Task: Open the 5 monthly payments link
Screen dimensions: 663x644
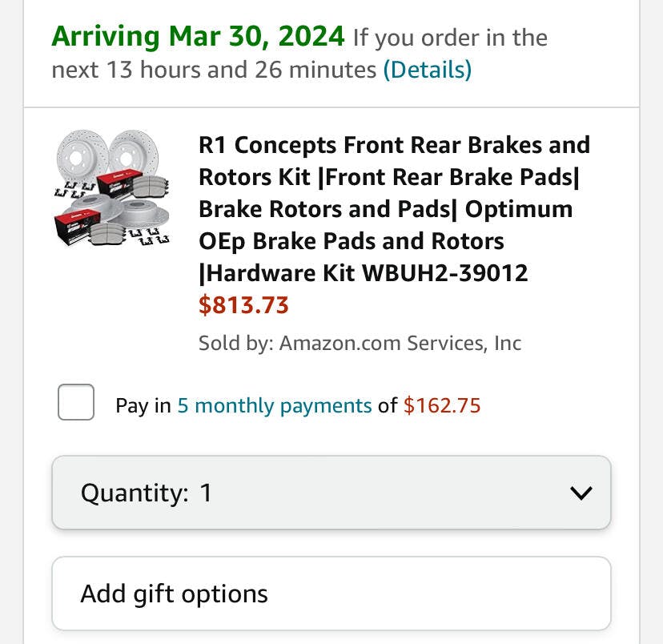Action: coord(274,405)
